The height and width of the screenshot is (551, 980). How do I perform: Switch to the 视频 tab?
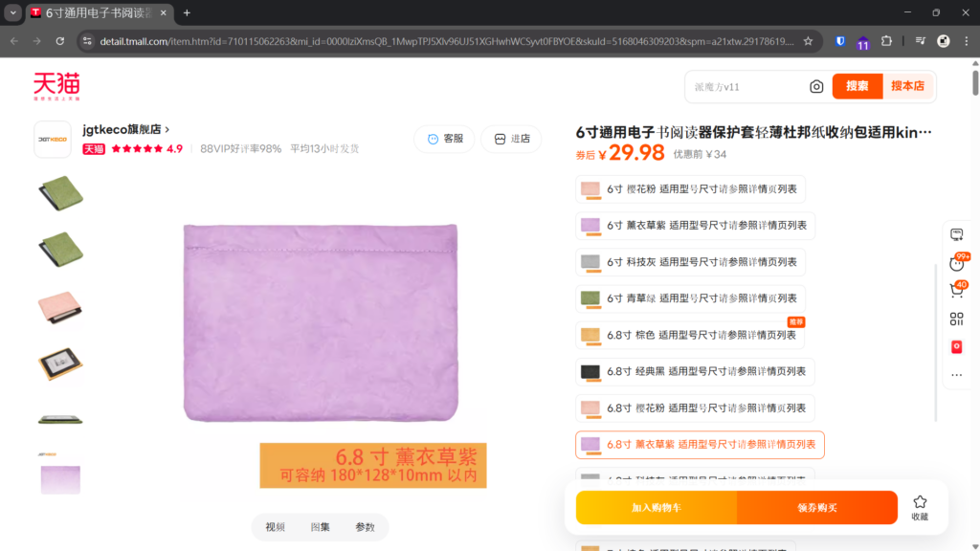point(276,527)
